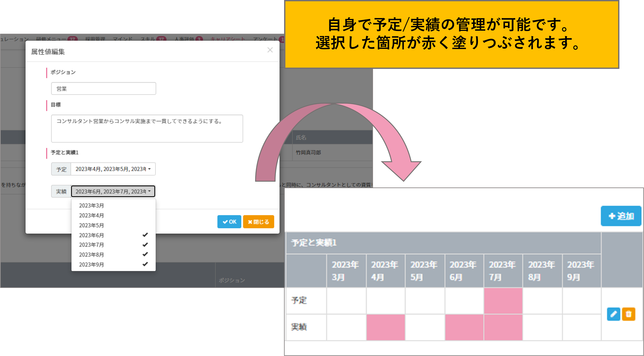Open the 予定 months dropdown
Screen dimensions: 644x356
(x=113, y=169)
